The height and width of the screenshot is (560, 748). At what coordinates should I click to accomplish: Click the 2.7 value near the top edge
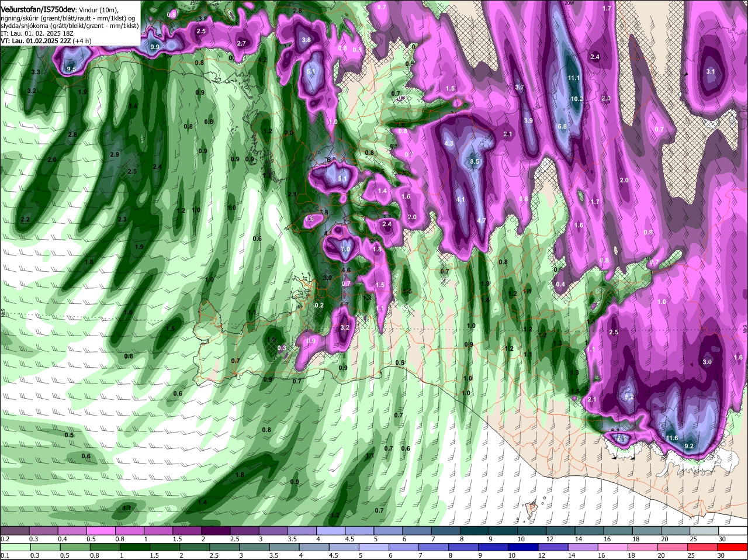[x=241, y=43]
